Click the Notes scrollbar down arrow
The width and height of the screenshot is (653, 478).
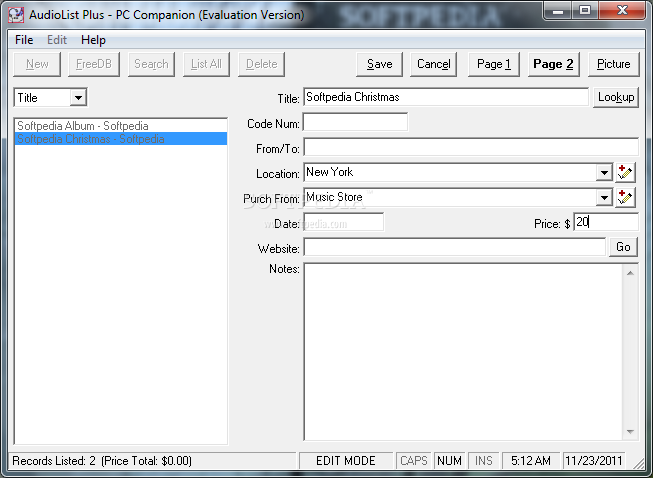pyautogui.click(x=630, y=432)
